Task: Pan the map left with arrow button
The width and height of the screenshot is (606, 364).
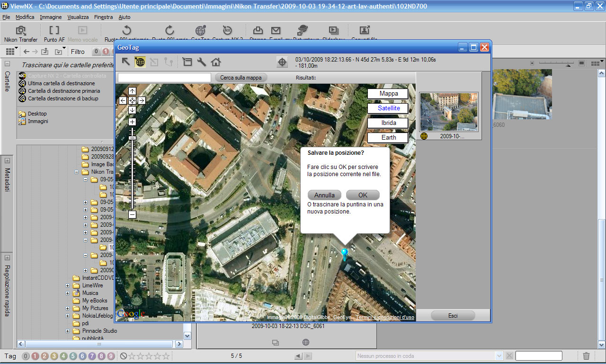Action: point(123,100)
